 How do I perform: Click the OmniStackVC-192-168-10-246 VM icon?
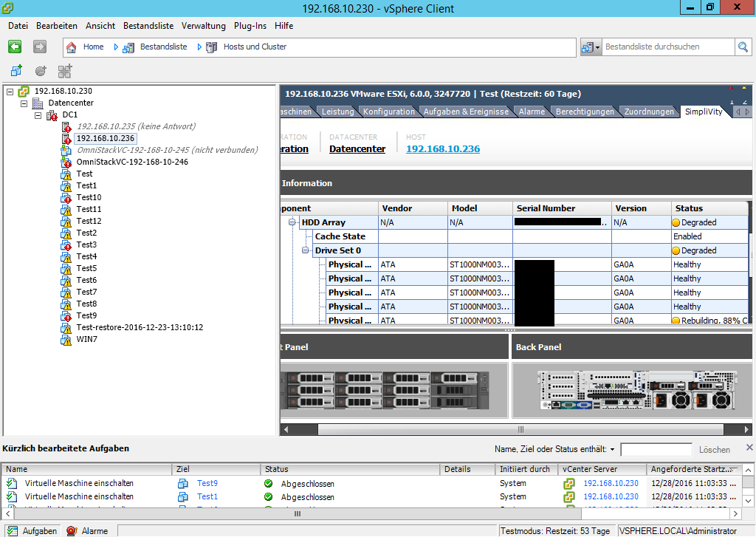66,162
